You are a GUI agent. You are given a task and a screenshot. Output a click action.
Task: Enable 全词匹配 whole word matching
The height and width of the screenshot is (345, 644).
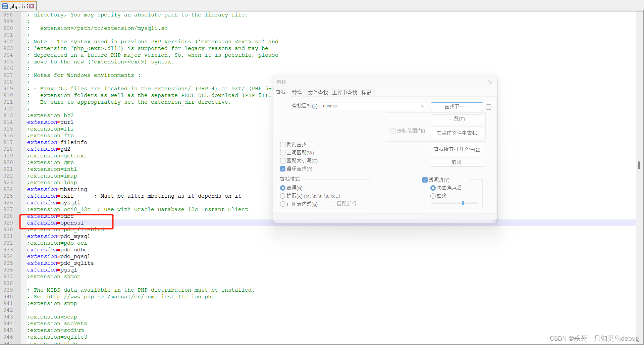pyautogui.click(x=283, y=152)
